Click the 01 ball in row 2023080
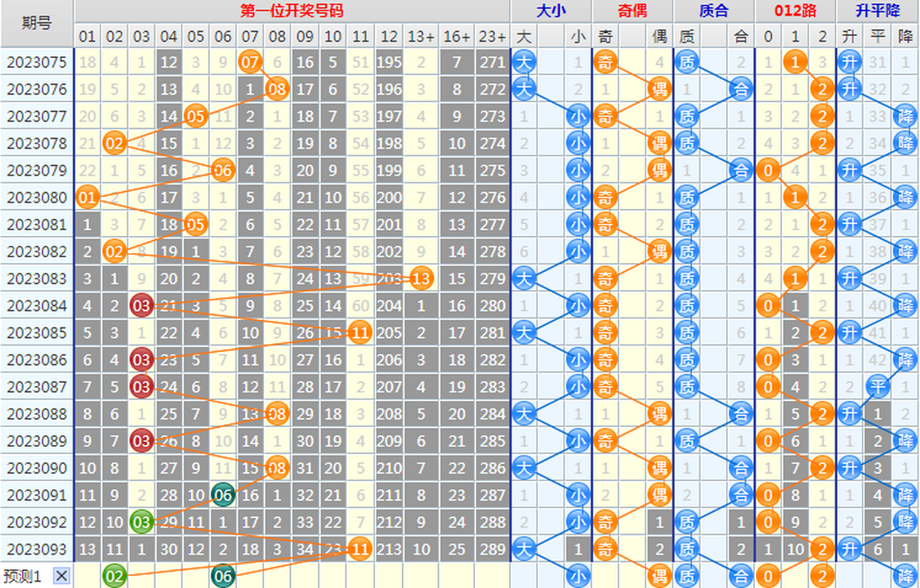The height and width of the screenshot is (588, 920). point(87,198)
